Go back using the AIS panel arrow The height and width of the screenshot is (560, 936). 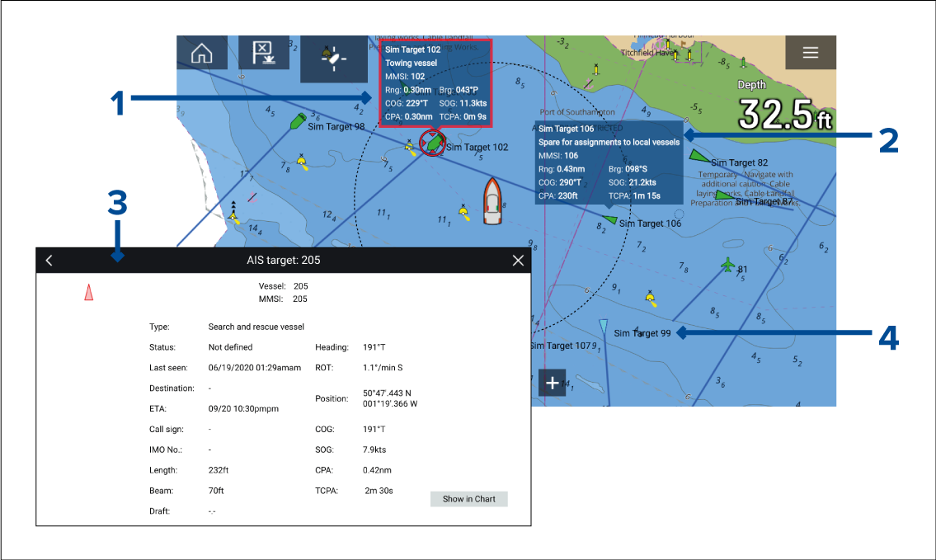click(49, 261)
